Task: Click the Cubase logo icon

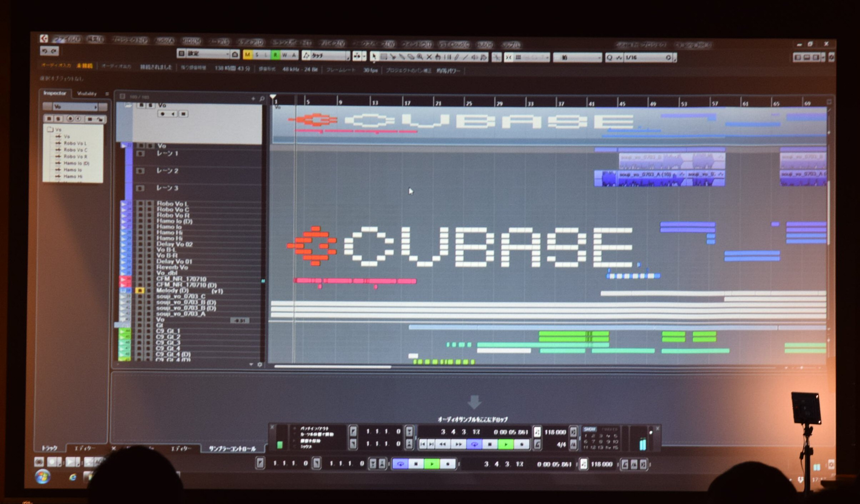Action: [44, 39]
